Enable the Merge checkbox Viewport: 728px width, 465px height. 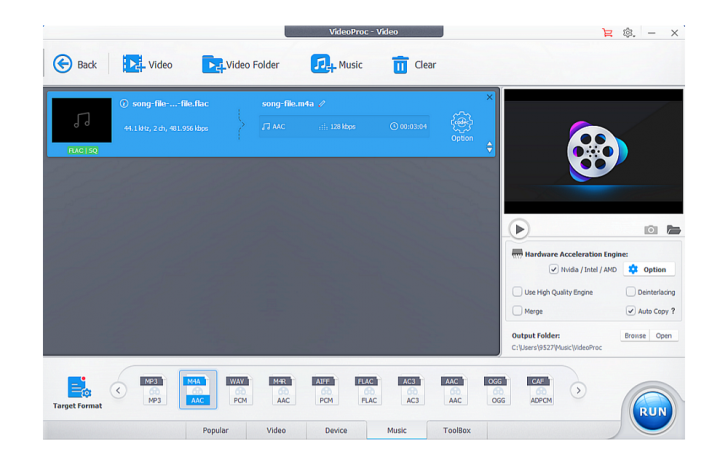coord(517,311)
